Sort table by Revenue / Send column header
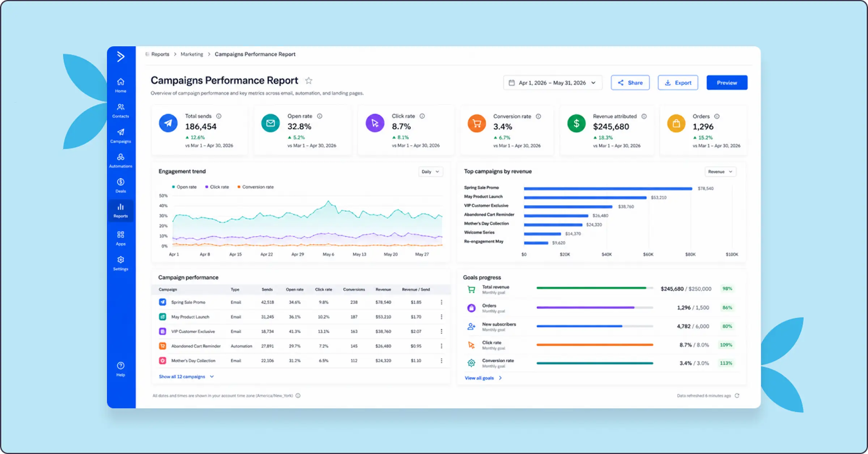 (416, 290)
